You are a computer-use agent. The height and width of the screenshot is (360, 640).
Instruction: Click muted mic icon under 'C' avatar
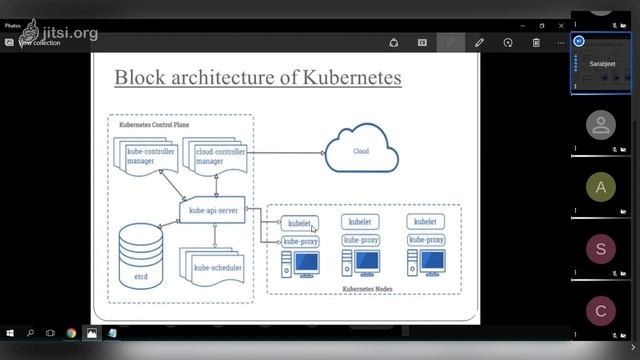615,336
